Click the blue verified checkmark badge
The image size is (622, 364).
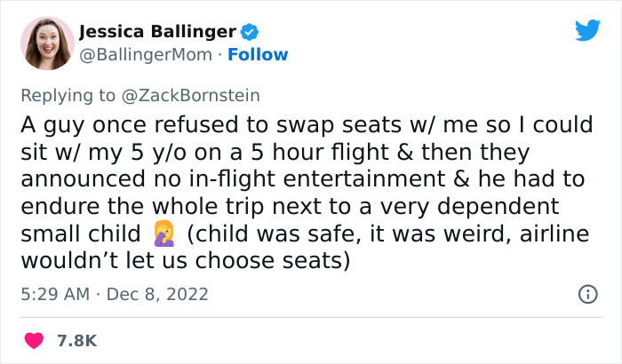251,33
